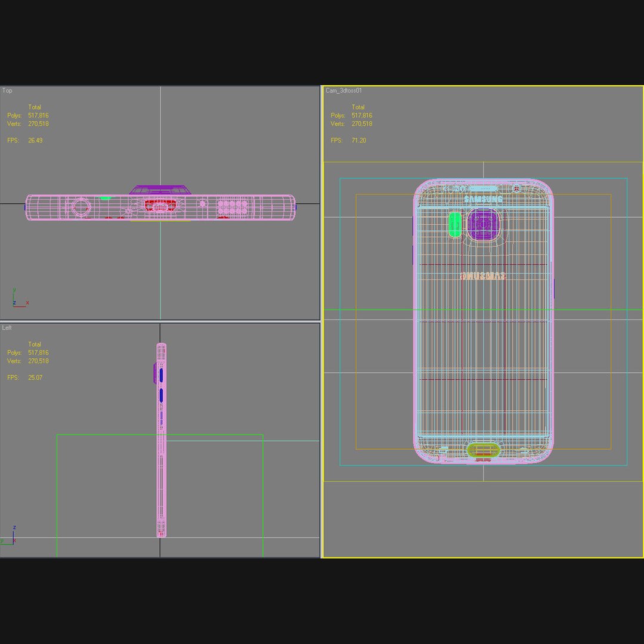Click the Cam_3dtoss01 viewport label
Viewport: 644px width, 644px height.
344,91
